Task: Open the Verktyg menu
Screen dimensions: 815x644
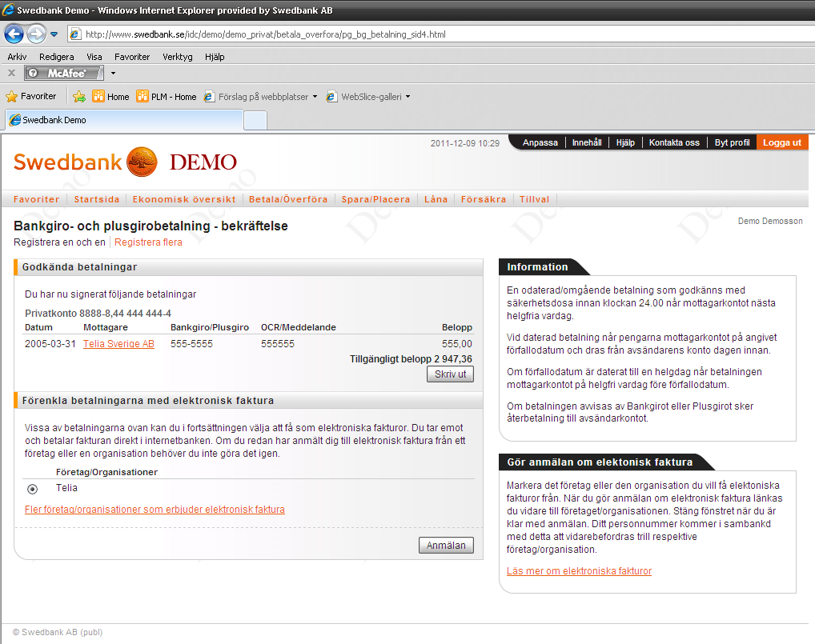Action: click(x=177, y=57)
